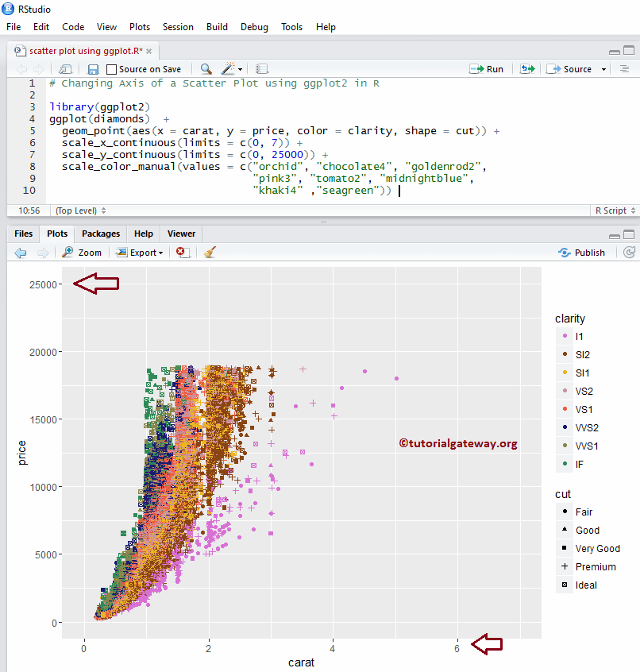Viewport: 640px width, 672px height.
Task: Switch to the Viewer tab
Action: [181, 234]
